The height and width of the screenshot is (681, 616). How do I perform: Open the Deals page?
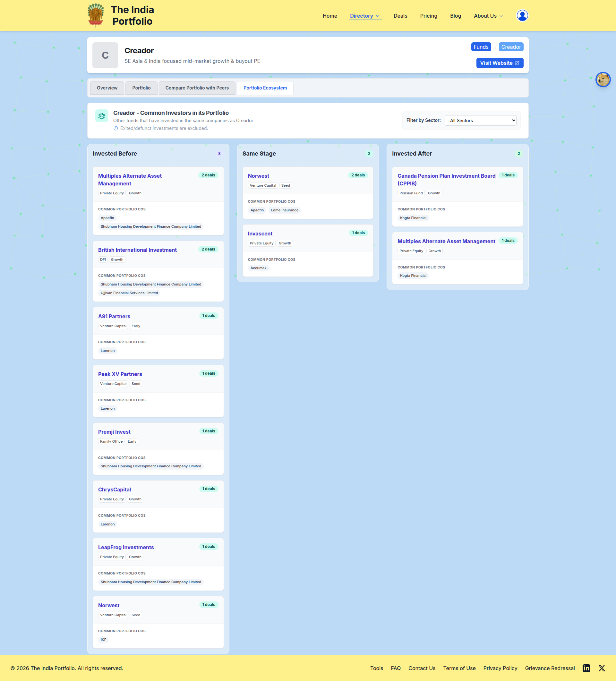pos(400,16)
